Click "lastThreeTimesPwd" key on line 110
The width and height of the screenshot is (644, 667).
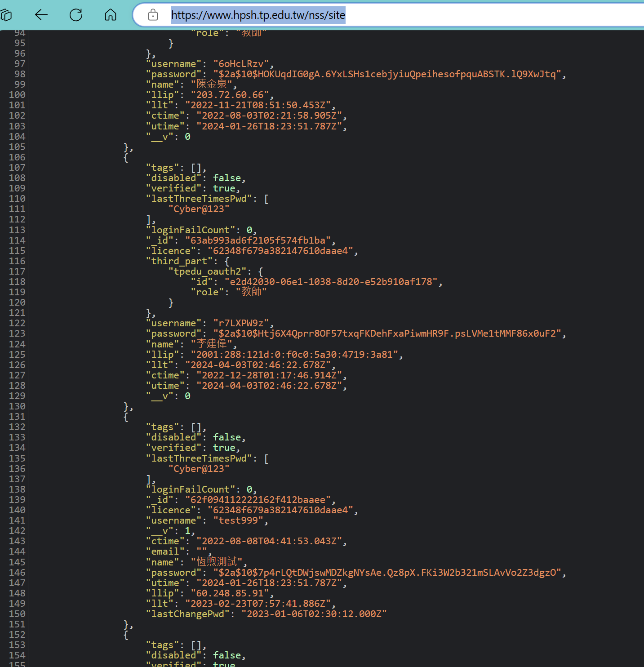(199, 199)
